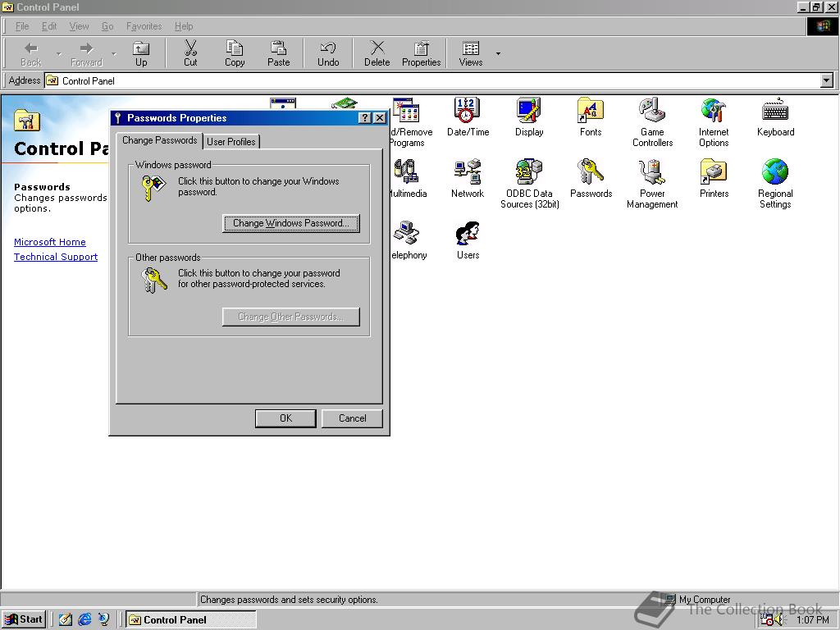The width and height of the screenshot is (840, 630).
Task: Confirm Passwords Properties with OK
Action: 285,418
